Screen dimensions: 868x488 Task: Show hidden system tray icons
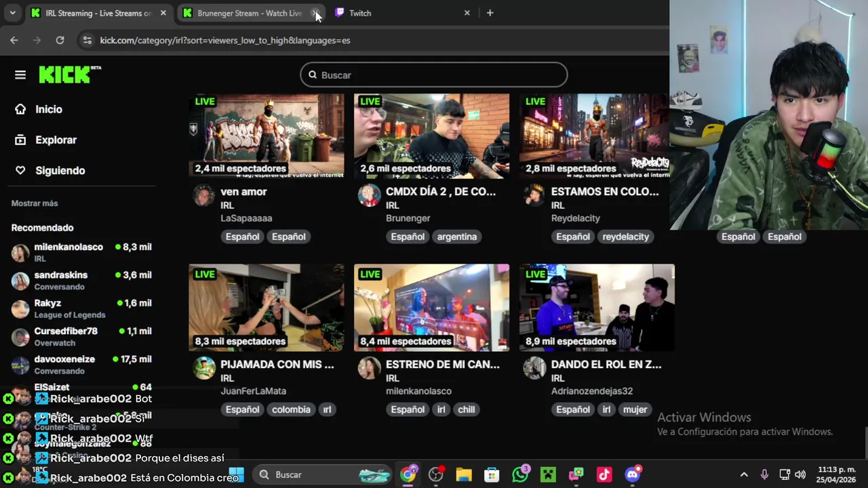point(744,474)
